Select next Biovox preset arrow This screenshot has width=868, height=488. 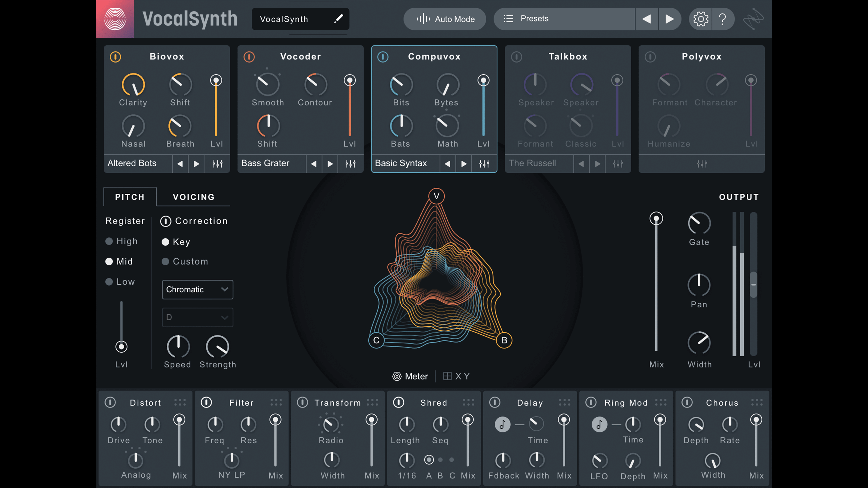196,164
